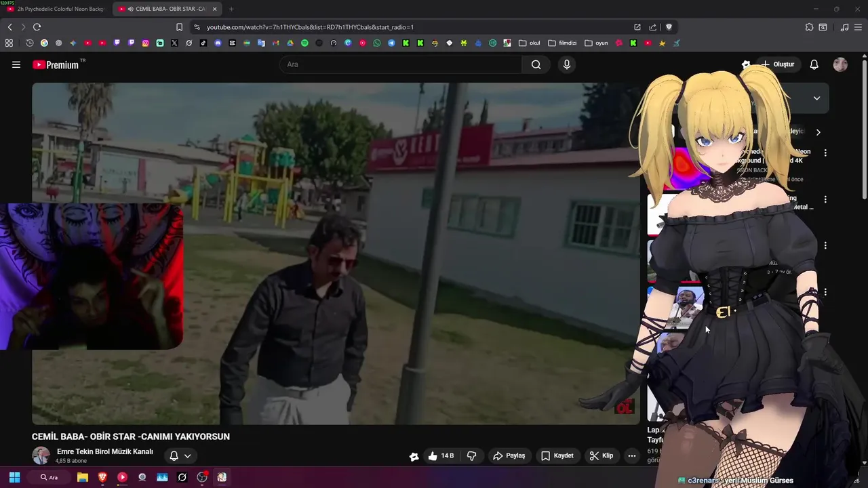Open the Brave sidebar panel icon
Image resolution: width=868 pixels, height=488 pixels.
click(x=823, y=27)
